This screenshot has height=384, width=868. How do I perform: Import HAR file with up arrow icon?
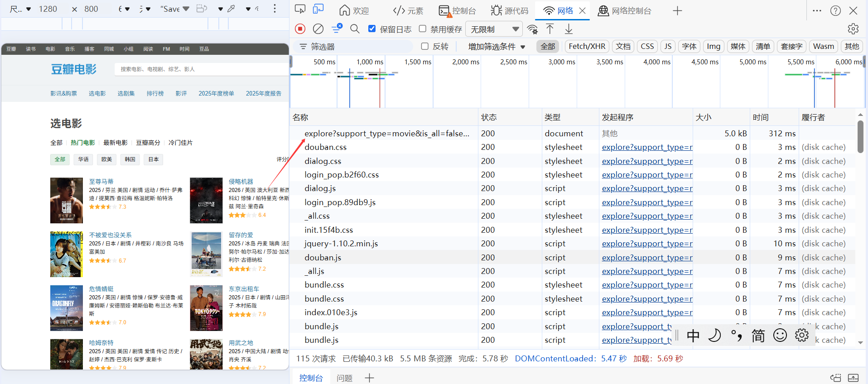(x=550, y=29)
